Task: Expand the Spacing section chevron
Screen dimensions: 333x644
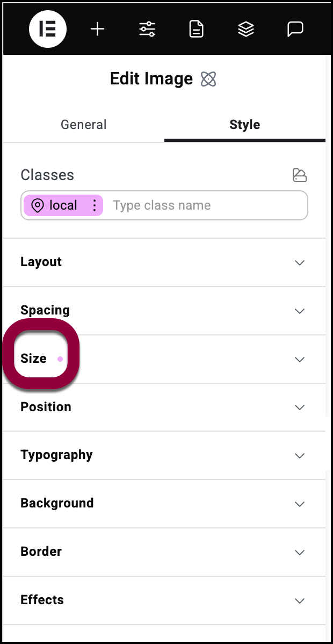Action: click(x=300, y=311)
